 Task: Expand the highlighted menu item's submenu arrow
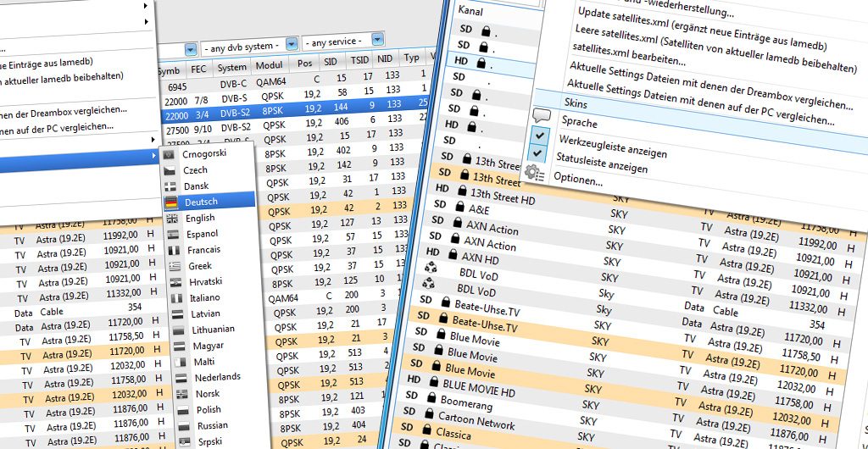[154, 157]
